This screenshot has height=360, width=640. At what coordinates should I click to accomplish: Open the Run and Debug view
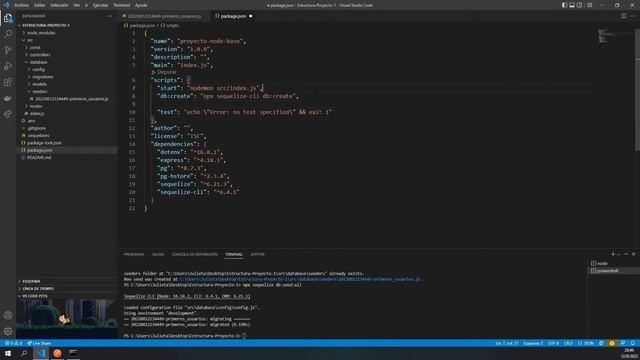[8, 66]
